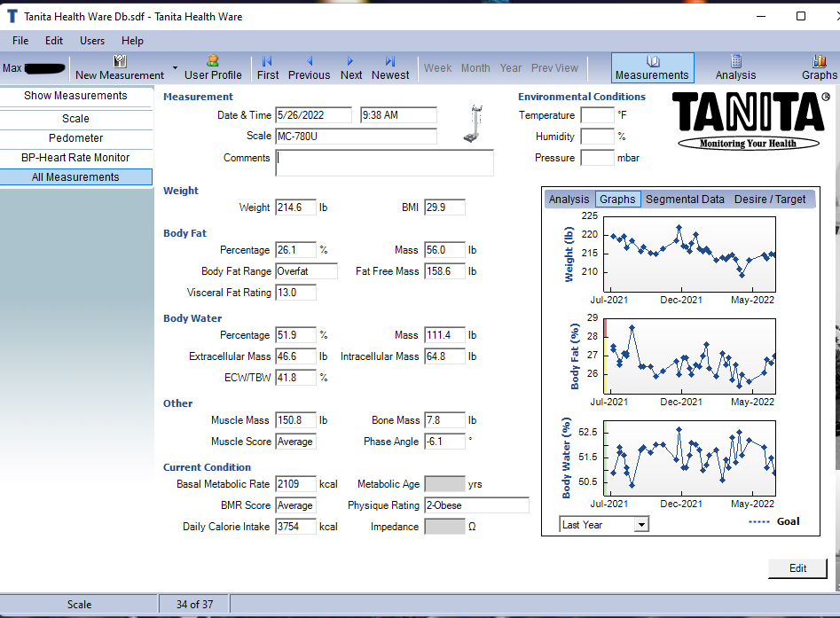
Task: Click the Tanita T app icon
Action: tap(12, 17)
